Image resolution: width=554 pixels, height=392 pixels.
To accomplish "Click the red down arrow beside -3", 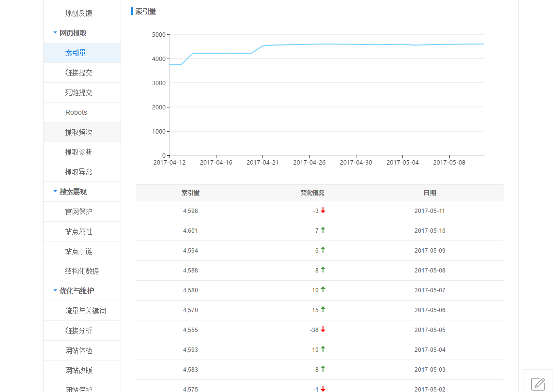I will pos(323,211).
